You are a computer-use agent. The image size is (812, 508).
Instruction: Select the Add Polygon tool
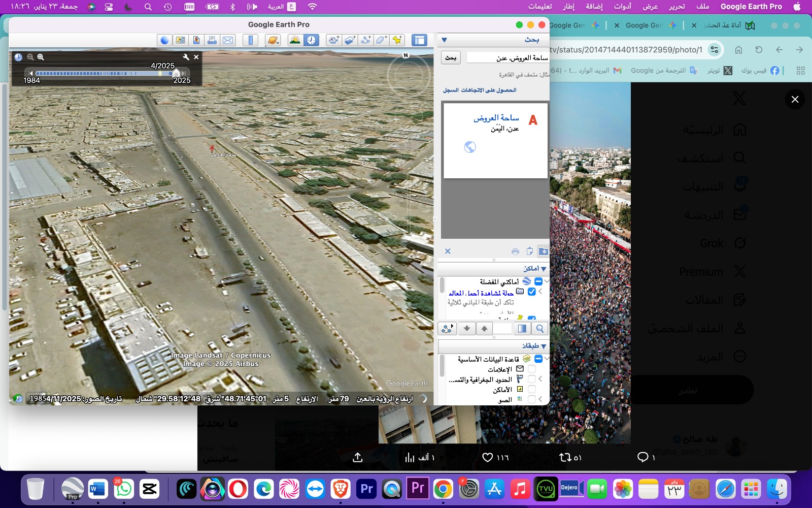pyautogui.click(x=382, y=40)
